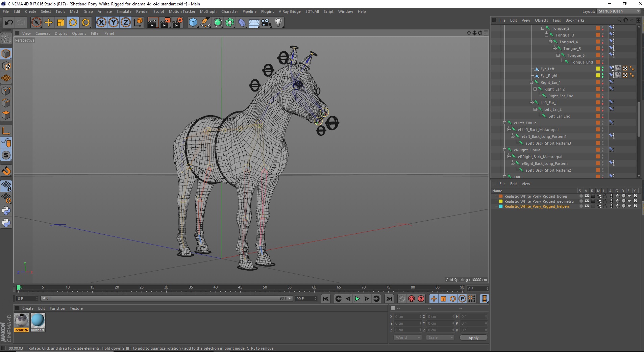Select the Move tool
644x352 pixels.
(49, 23)
